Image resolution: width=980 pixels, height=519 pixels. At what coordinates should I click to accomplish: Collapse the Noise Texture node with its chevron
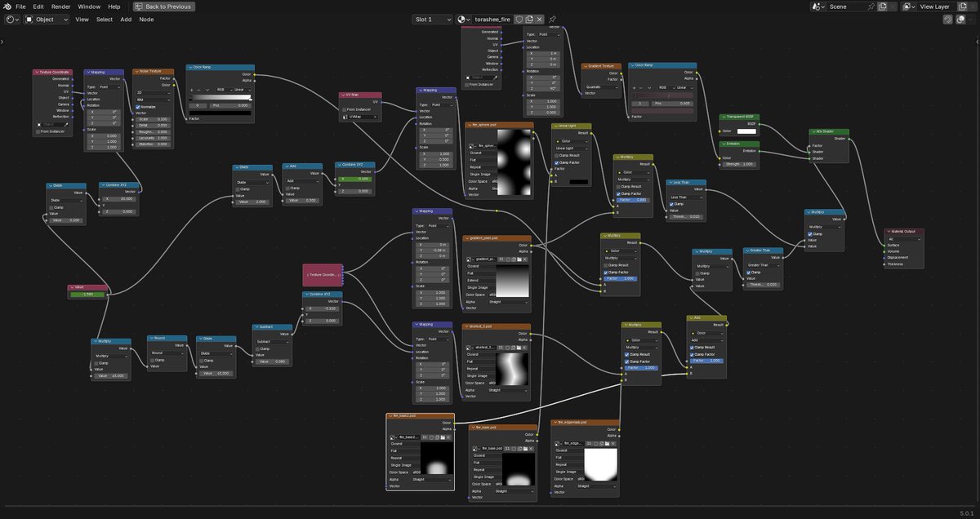pos(136,71)
